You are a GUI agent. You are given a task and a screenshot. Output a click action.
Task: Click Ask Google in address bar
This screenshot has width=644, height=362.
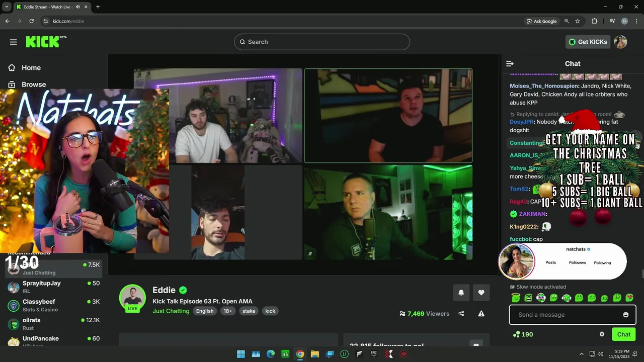point(541,21)
